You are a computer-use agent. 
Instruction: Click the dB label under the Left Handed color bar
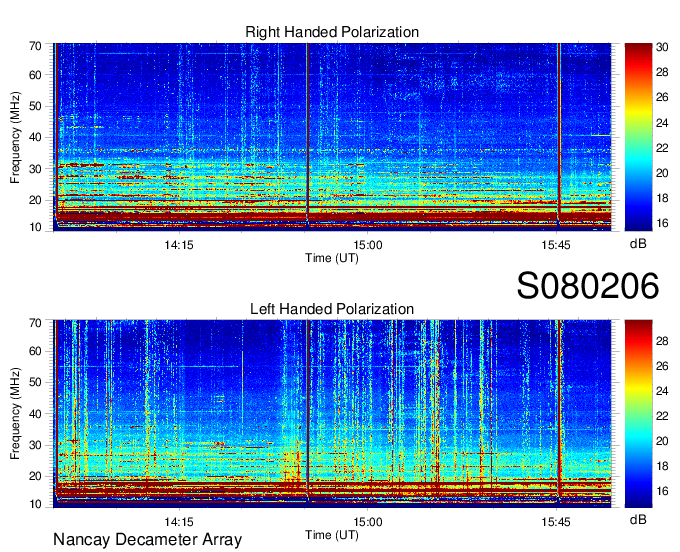click(x=638, y=519)
